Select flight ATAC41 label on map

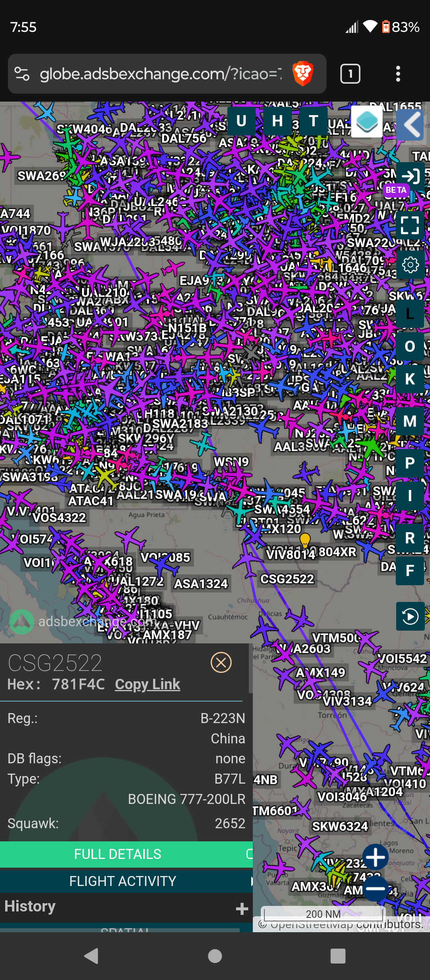point(91,501)
